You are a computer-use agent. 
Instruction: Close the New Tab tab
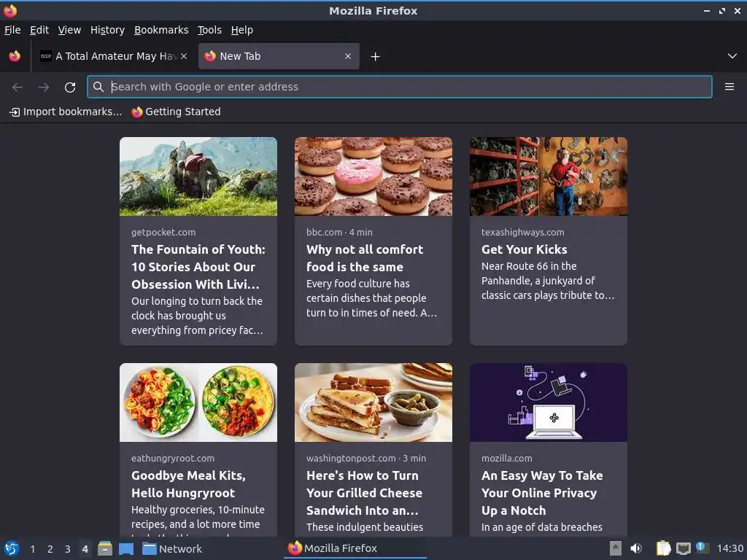click(x=348, y=56)
